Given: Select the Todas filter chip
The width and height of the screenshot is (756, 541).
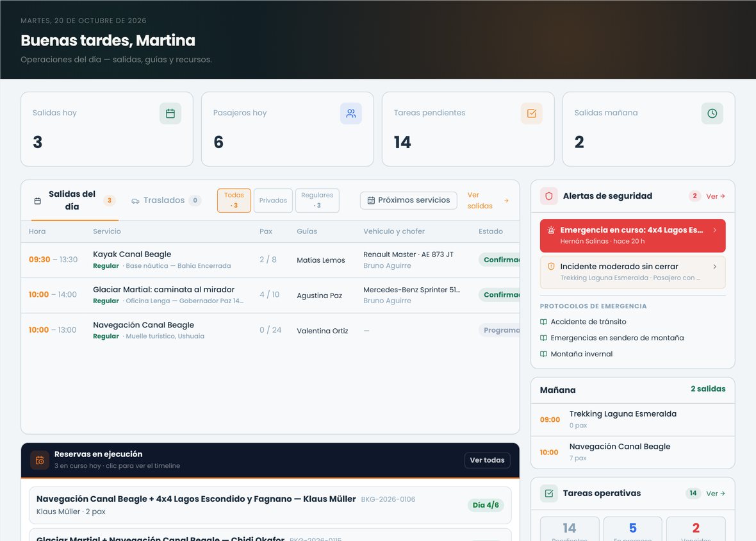Looking at the screenshot, I should click(x=234, y=201).
